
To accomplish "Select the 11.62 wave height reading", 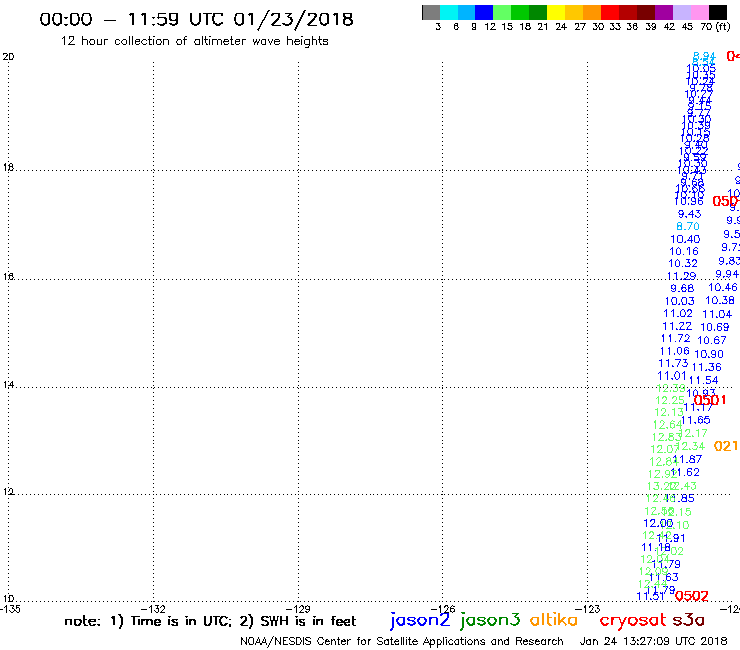I will [x=686, y=472].
